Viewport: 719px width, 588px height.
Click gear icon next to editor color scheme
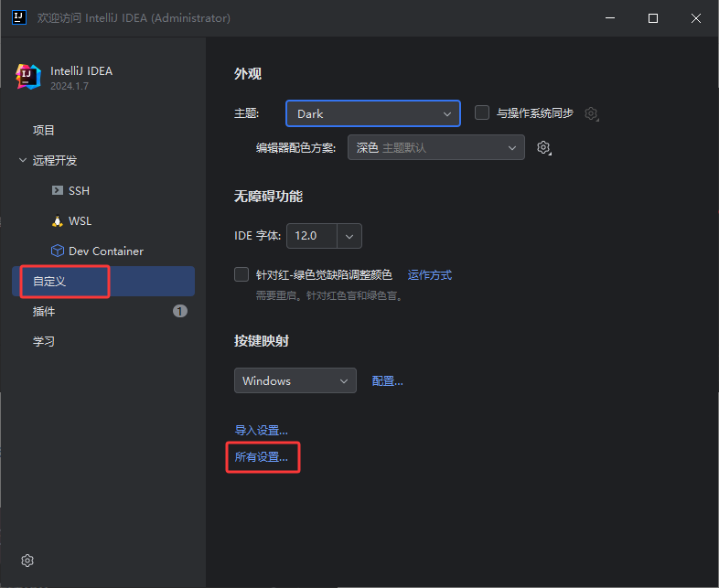point(543,147)
